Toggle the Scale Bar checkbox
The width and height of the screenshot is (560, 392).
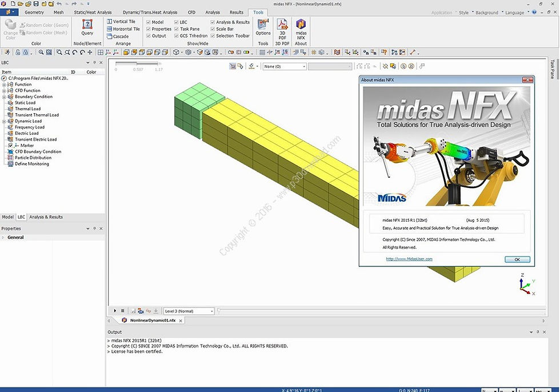tap(213, 29)
